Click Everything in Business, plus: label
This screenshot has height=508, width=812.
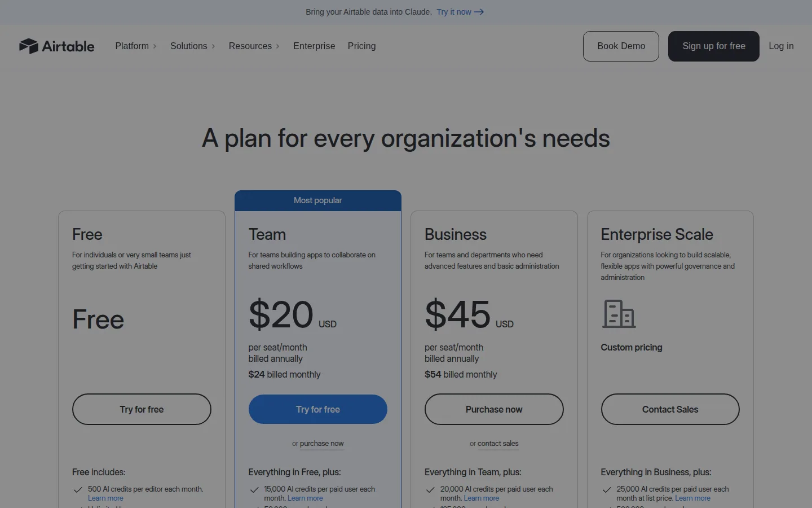pos(656,472)
